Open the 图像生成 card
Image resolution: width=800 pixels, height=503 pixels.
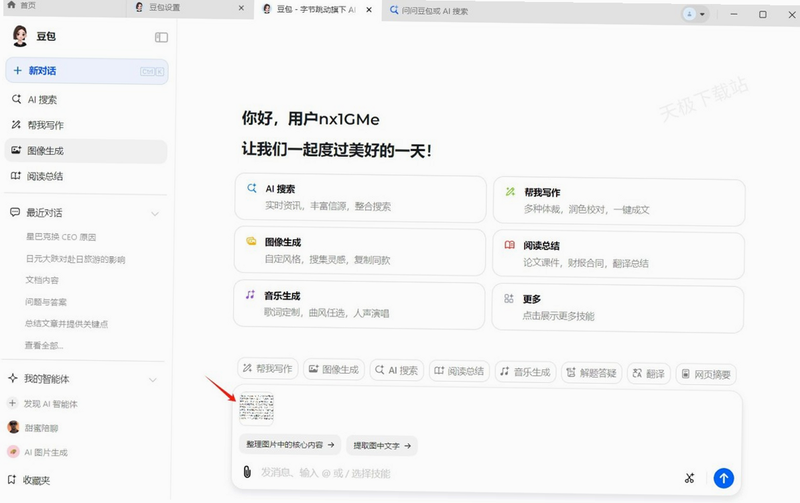click(x=360, y=252)
